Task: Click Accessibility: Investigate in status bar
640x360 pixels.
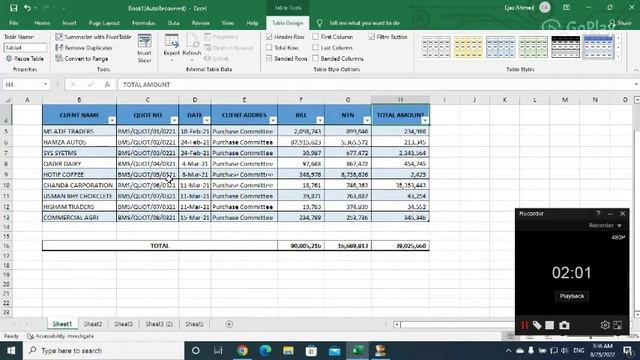Action: pos(60,336)
